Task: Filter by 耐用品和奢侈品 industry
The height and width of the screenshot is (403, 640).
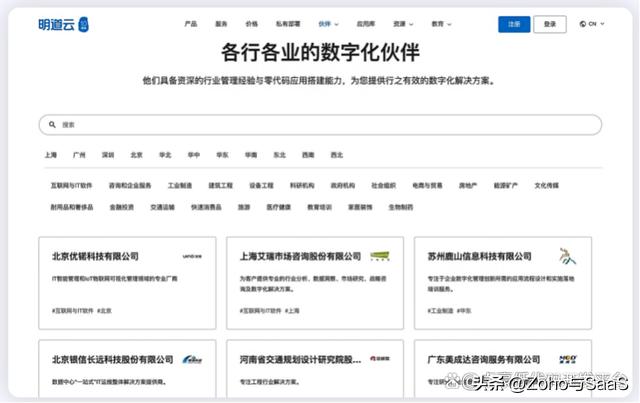Action: coord(72,207)
